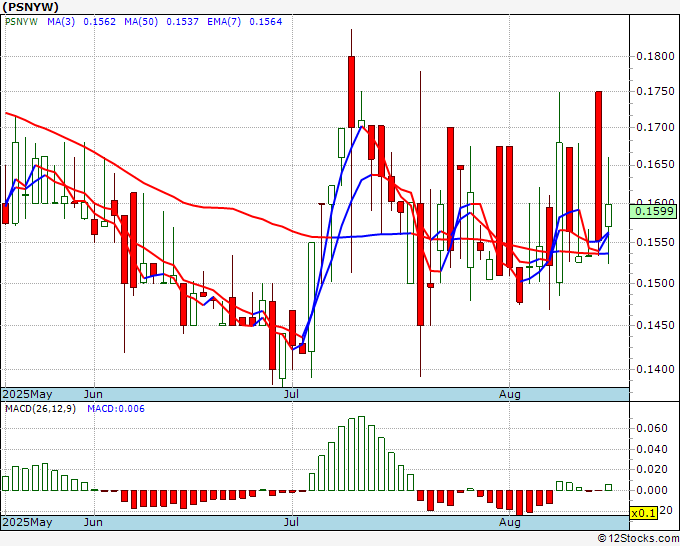Click the 0.1500 price axis label

655,283
